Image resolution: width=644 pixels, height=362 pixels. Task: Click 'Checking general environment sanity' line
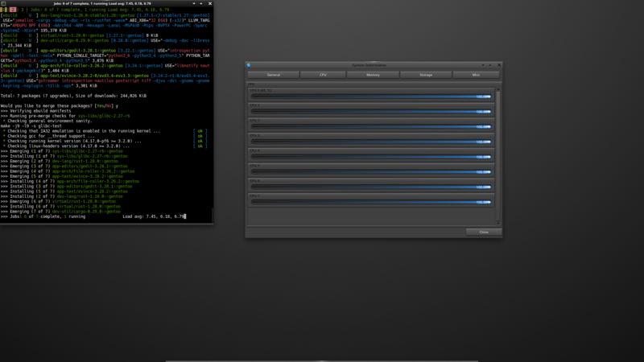[47, 121]
